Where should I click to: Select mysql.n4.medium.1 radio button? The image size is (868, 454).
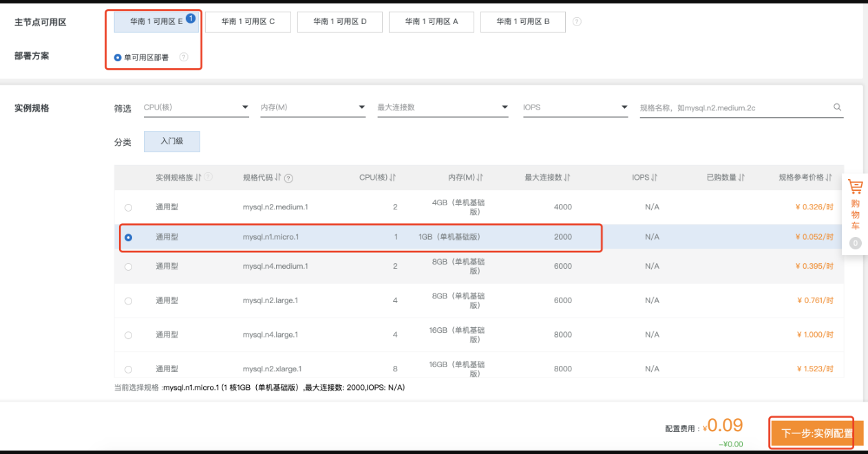coord(128,267)
